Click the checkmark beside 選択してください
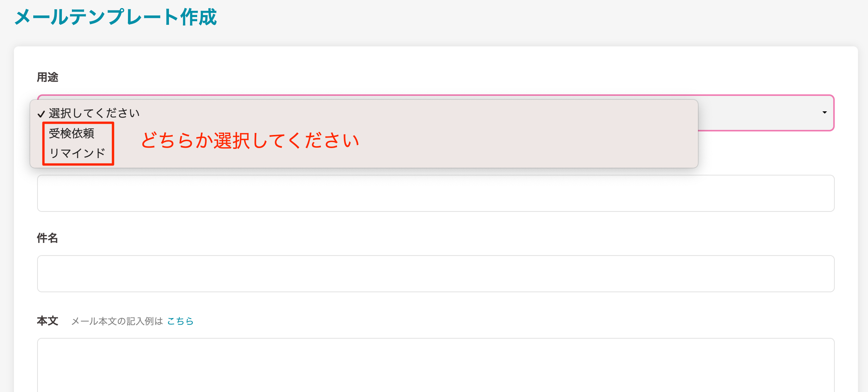Viewport: 868px width, 392px height. click(41, 114)
